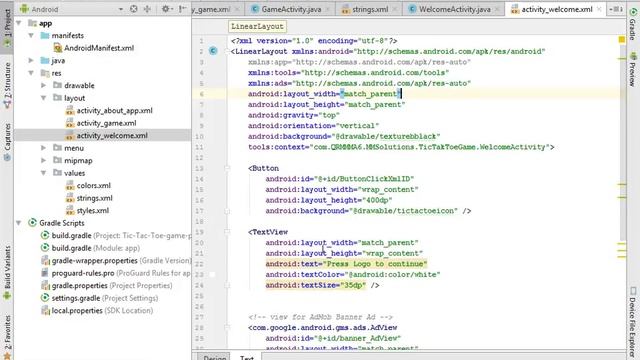Close the activity_welcome.xml tab
The height and width of the screenshot is (360, 640).
[x=599, y=9]
